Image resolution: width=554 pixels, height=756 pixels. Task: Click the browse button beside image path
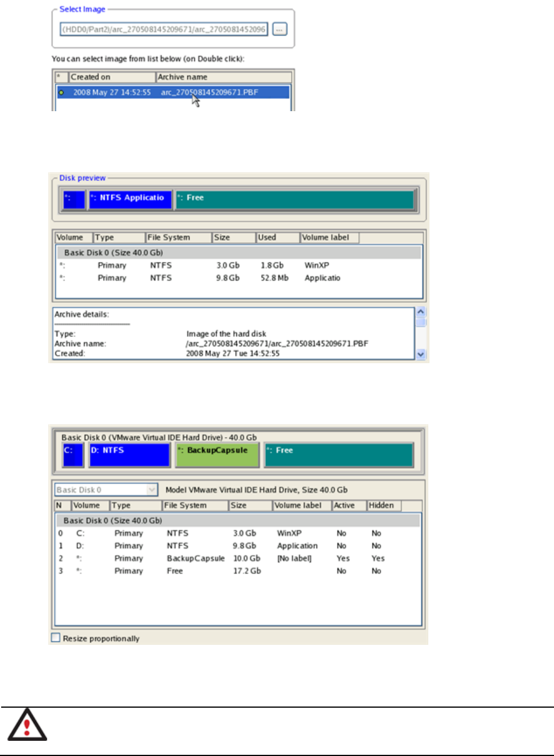point(280,29)
